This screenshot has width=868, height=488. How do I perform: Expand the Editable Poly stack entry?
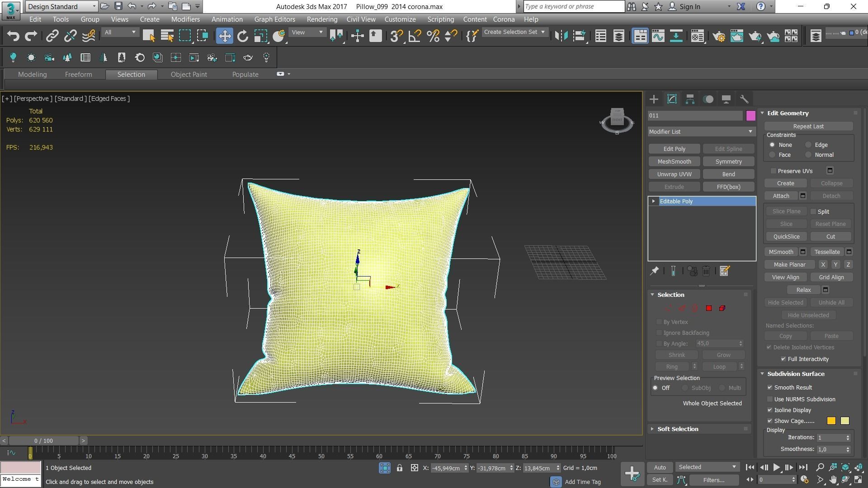(x=653, y=202)
